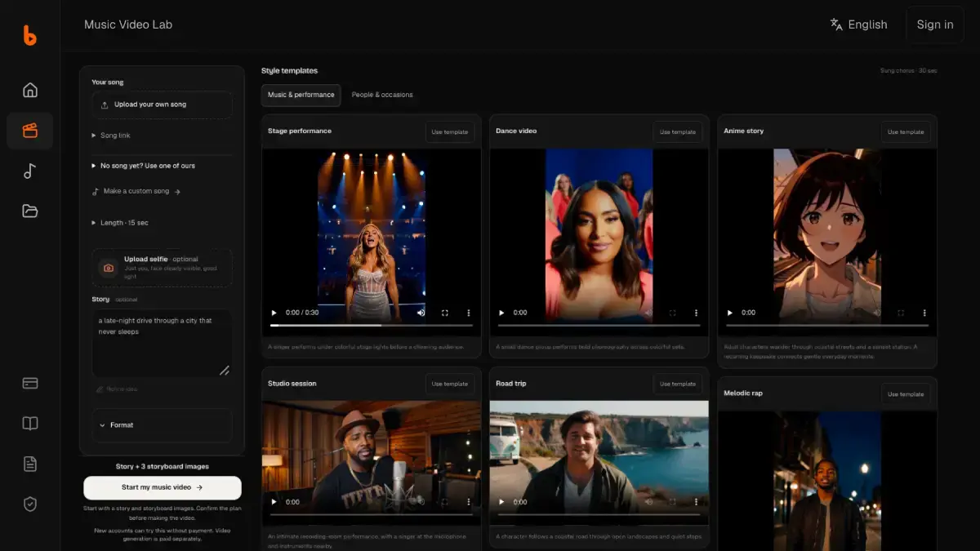
Task: Open the Home page from the sidebar
Action: pos(30,90)
